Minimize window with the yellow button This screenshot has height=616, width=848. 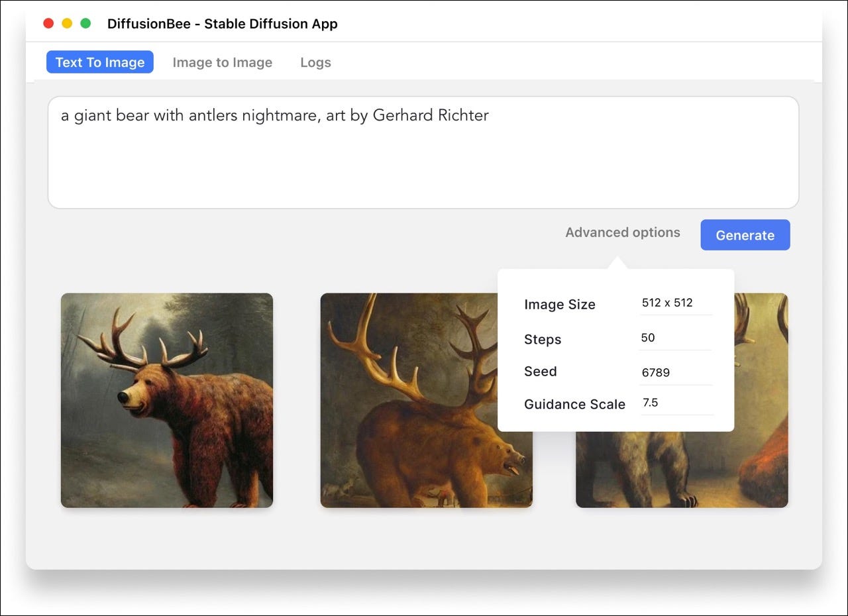click(67, 24)
